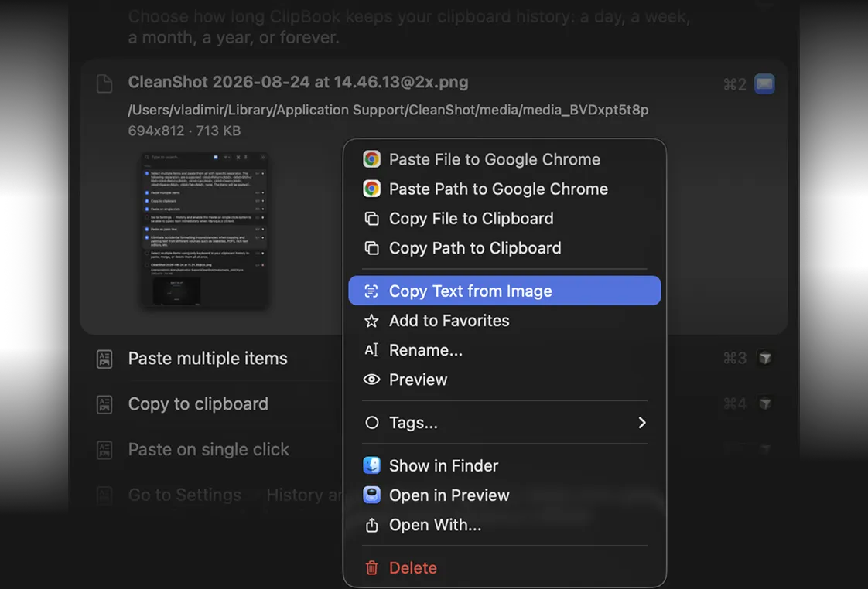
Task: Select Copy Text from Image
Action: point(504,291)
